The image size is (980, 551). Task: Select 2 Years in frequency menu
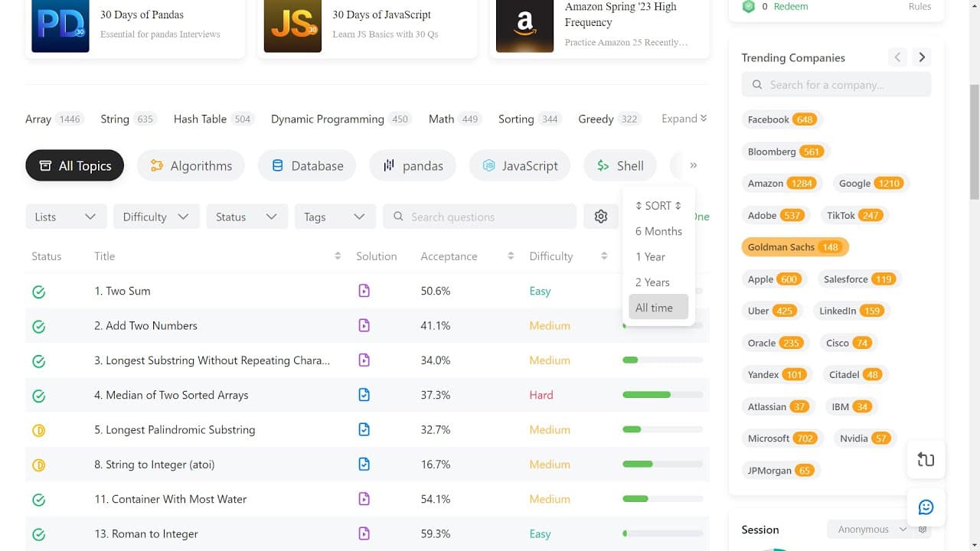click(x=658, y=282)
